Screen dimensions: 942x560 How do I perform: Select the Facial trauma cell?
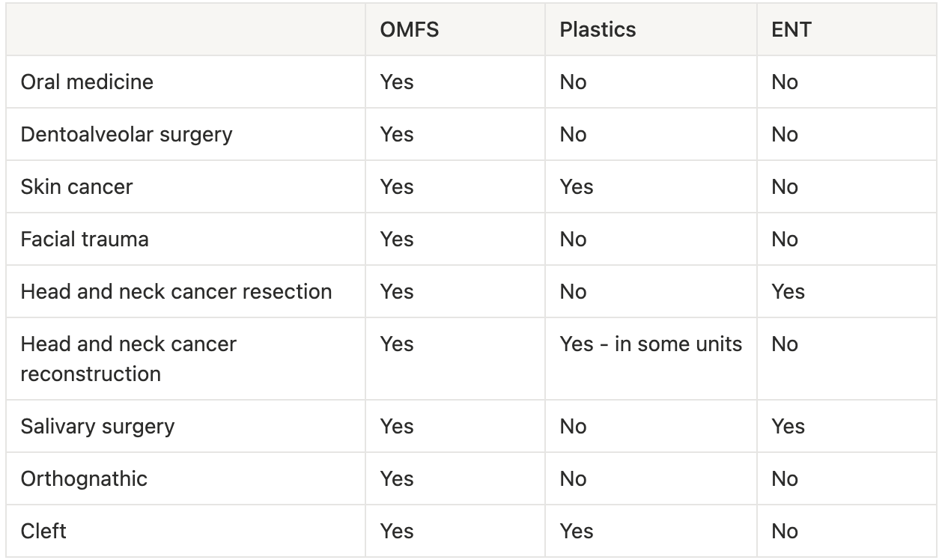[x=85, y=240]
